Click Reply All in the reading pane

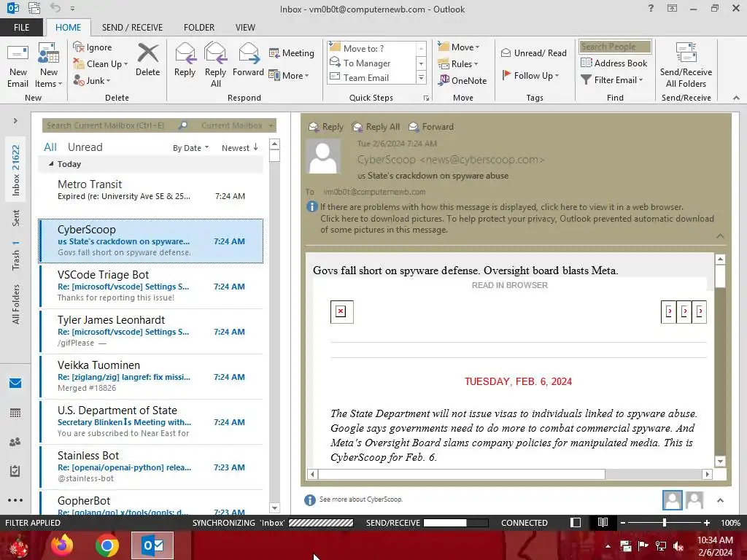[376, 127]
